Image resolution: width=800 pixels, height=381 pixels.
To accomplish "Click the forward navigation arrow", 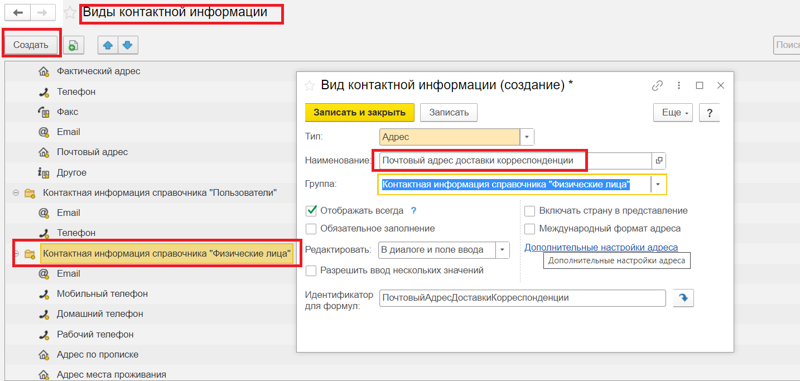I will click(x=43, y=13).
